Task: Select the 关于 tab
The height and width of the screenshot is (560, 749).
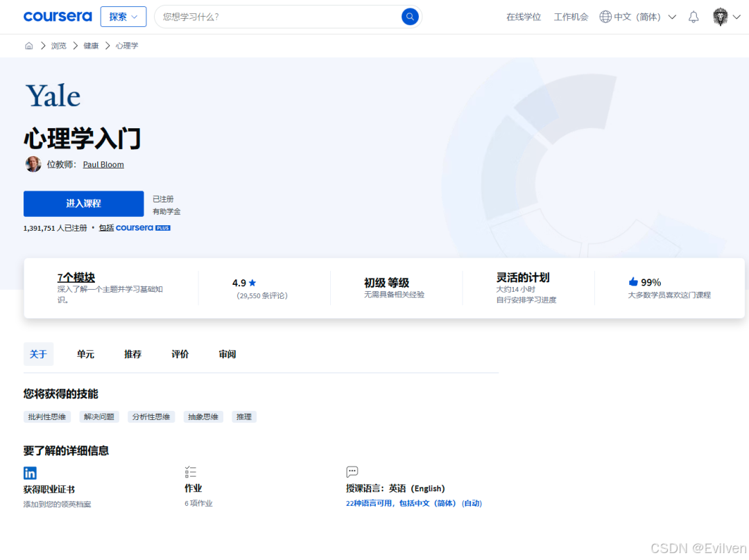Action: click(x=38, y=354)
